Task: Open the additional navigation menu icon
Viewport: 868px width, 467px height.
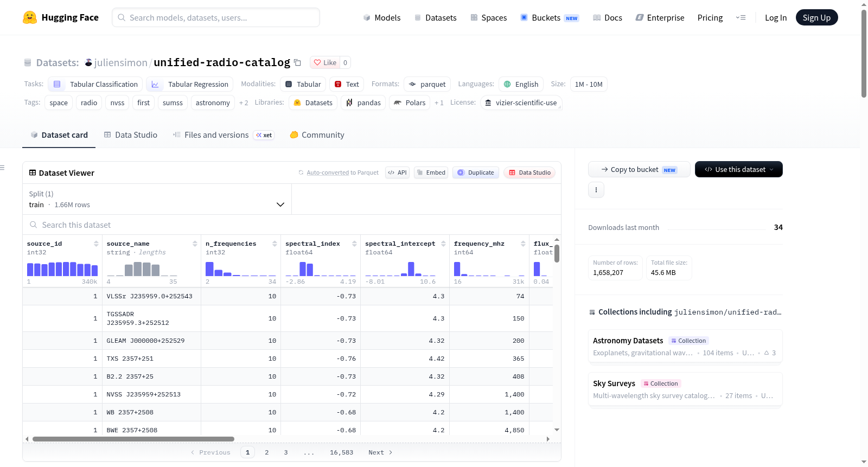Action: point(741,17)
